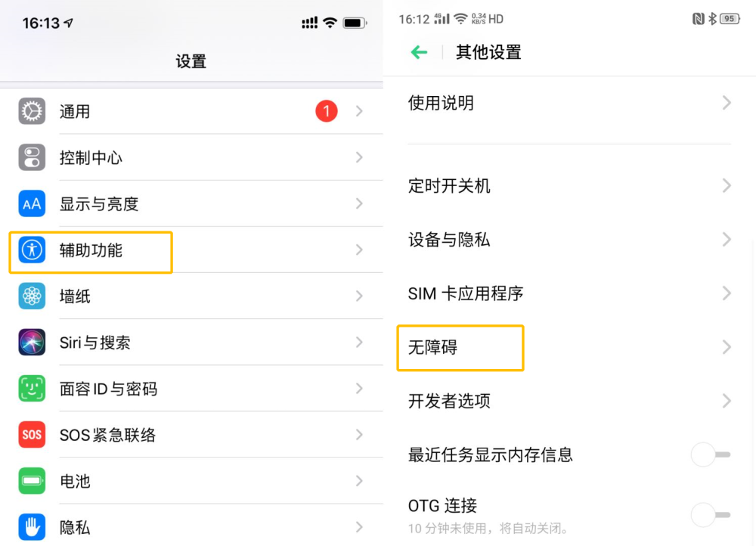Tap the General (通用) gear icon
The width and height of the screenshot is (756, 546).
click(x=32, y=112)
